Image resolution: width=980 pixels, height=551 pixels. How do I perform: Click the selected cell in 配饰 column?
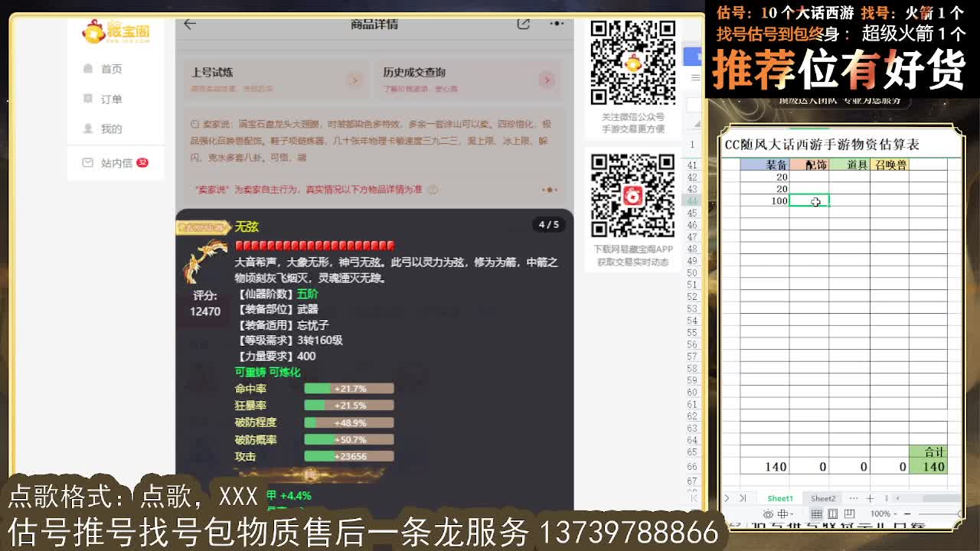click(x=808, y=201)
